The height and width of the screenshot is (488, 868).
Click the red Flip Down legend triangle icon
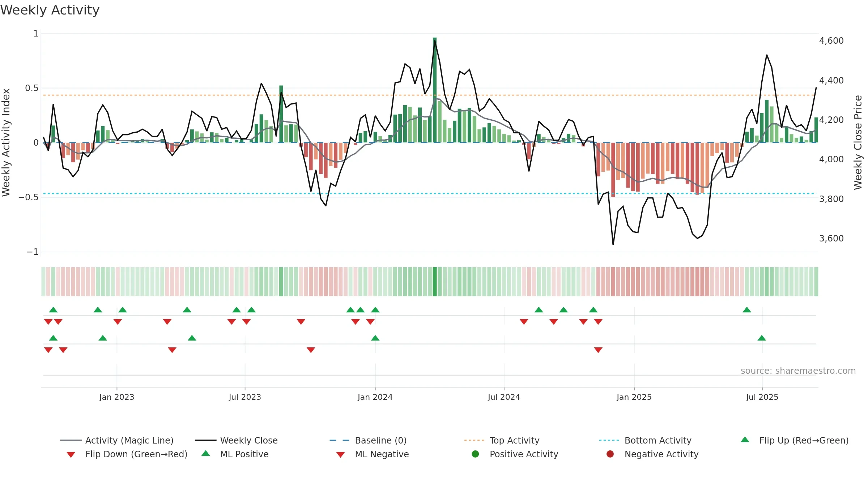71,455
